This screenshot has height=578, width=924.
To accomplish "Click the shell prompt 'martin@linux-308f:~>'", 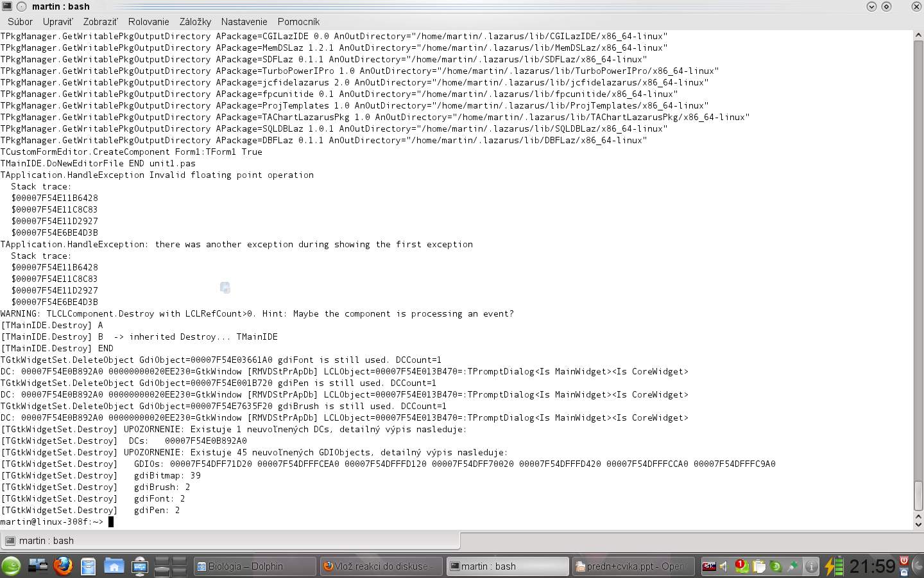I will 51,521.
